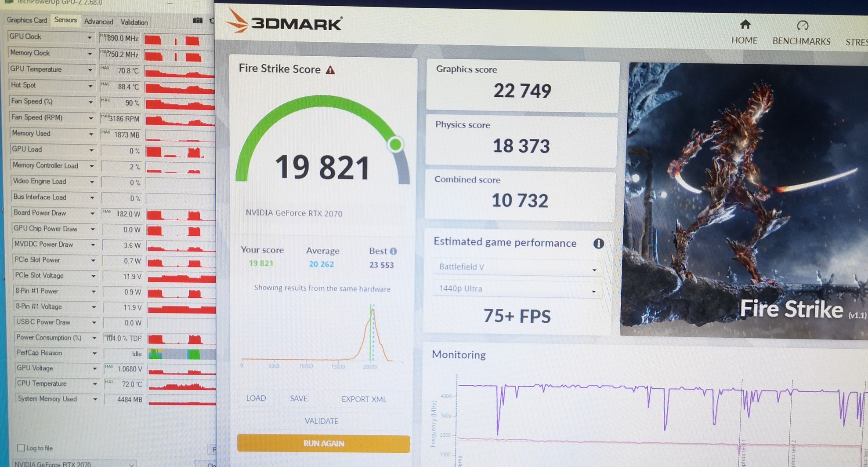Viewport: 868px width, 467px height.
Task: Click the Graphics score value 22 749
Action: click(522, 91)
